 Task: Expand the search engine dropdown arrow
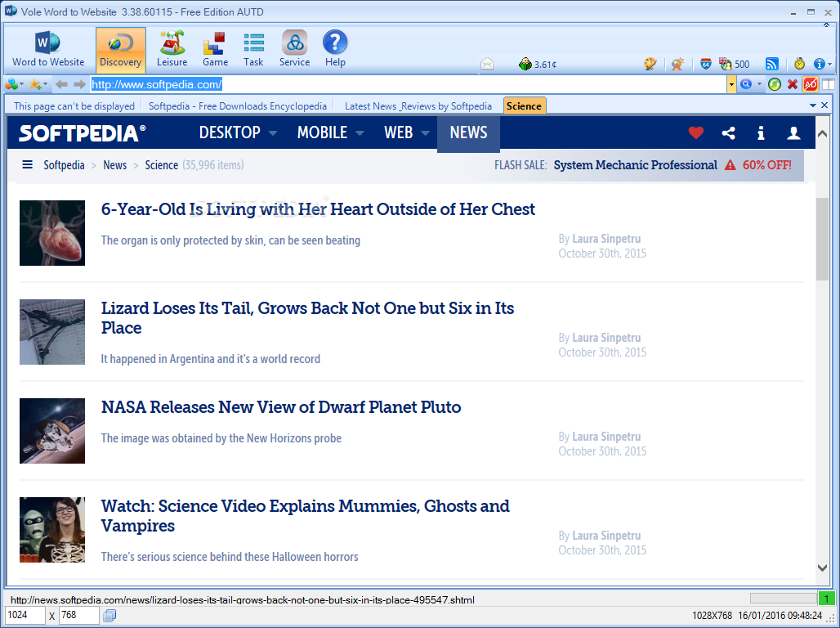click(x=759, y=85)
